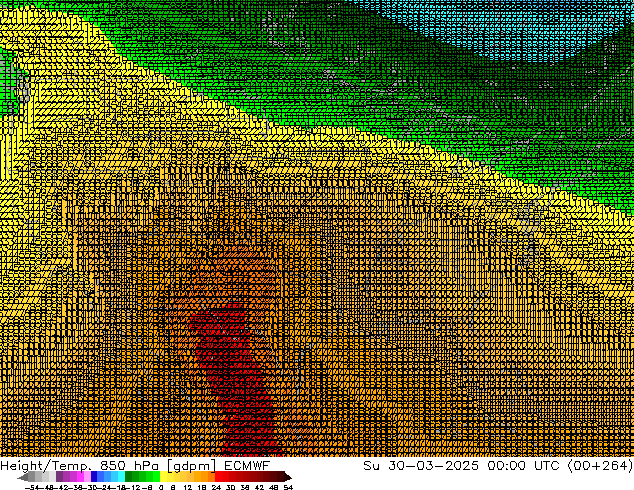Select the bright red legend swatch above 24

click(x=218, y=477)
